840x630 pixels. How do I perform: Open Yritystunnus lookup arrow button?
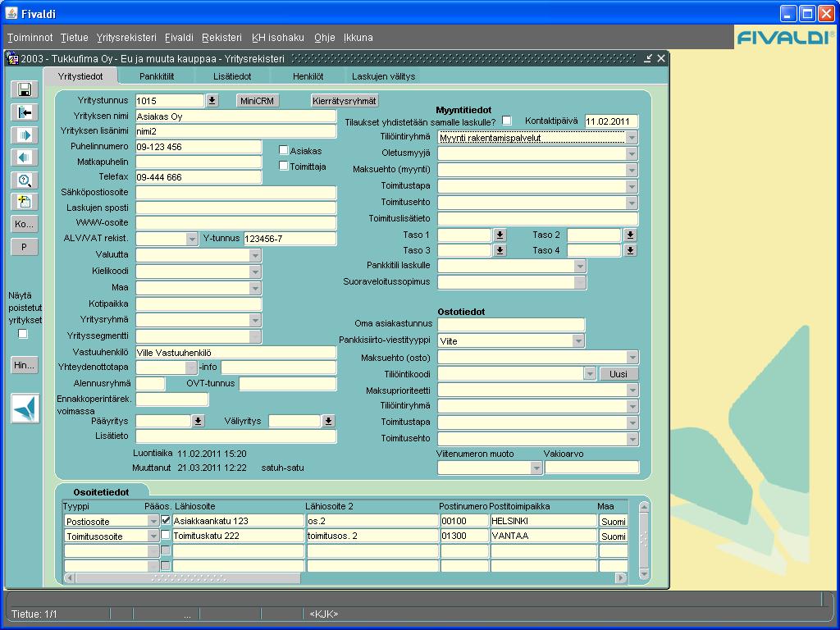click(x=212, y=100)
